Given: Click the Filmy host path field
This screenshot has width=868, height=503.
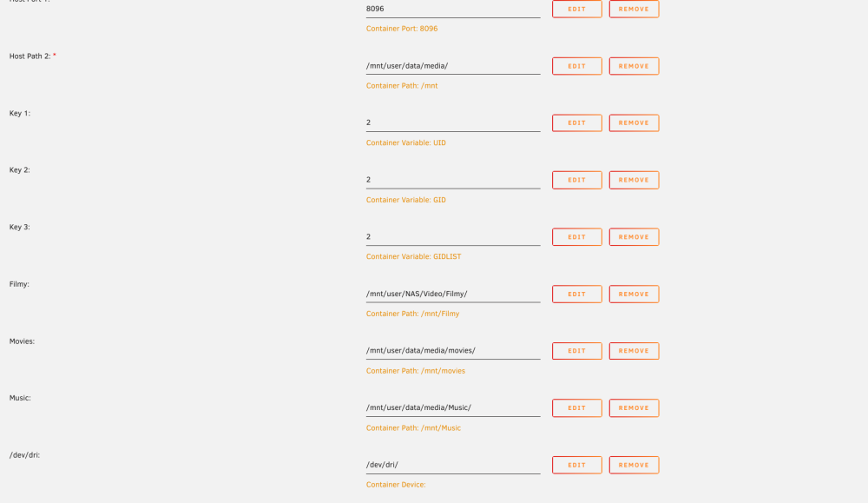Looking at the screenshot, I should point(453,295).
